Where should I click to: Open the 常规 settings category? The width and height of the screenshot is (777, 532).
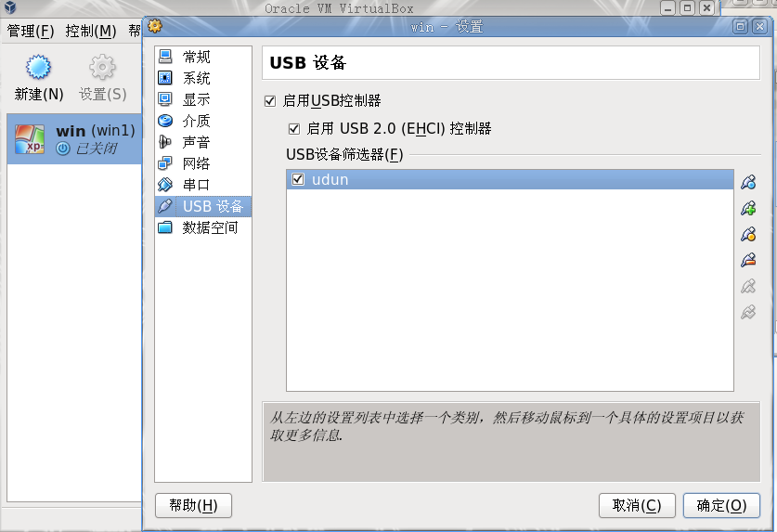(202, 57)
